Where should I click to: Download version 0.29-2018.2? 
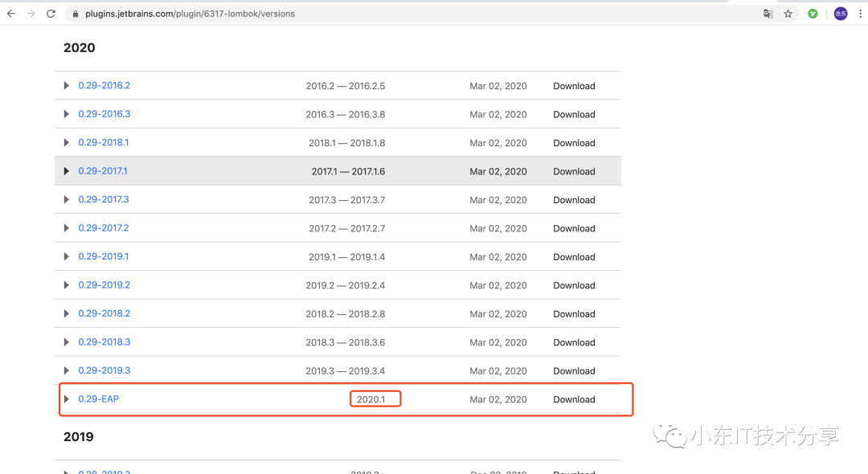click(574, 313)
